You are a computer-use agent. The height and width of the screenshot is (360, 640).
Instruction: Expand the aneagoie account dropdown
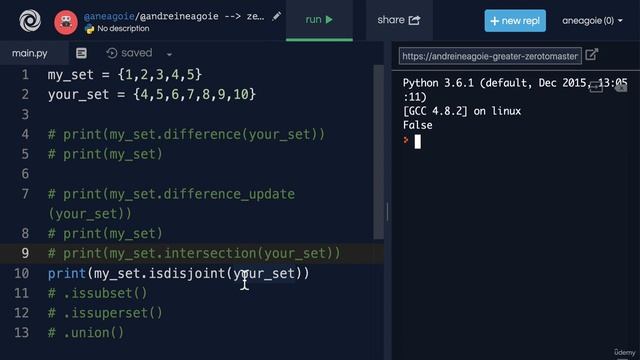pyautogui.click(x=592, y=20)
